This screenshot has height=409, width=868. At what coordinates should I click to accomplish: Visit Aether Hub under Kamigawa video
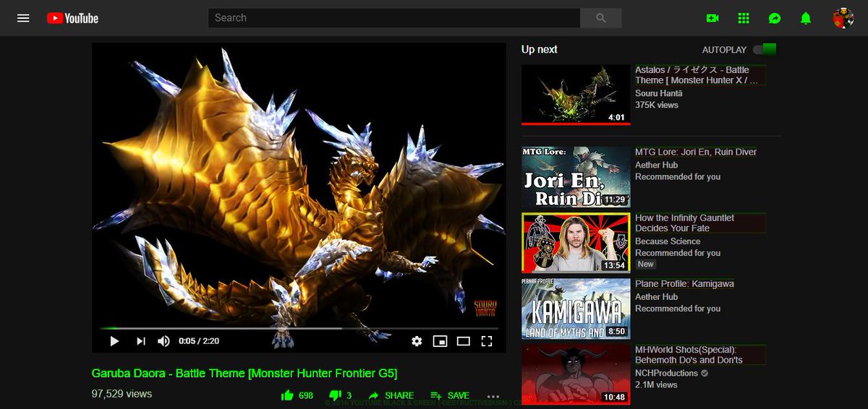[656, 296]
